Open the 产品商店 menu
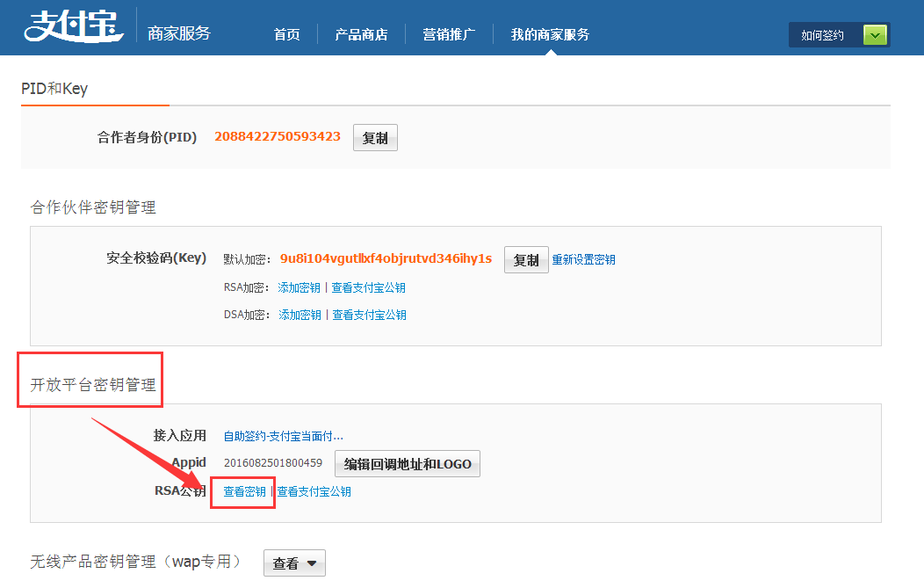The width and height of the screenshot is (924, 588). (361, 34)
